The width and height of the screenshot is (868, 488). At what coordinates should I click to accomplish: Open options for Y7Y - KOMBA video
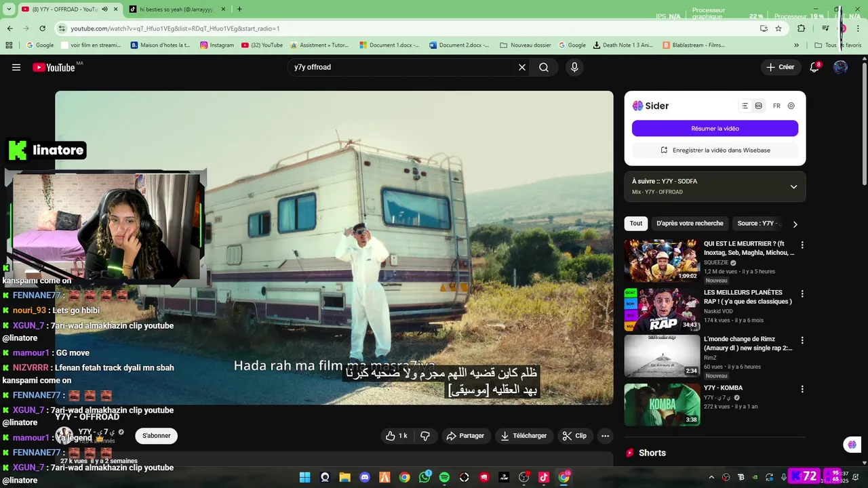coord(802,389)
